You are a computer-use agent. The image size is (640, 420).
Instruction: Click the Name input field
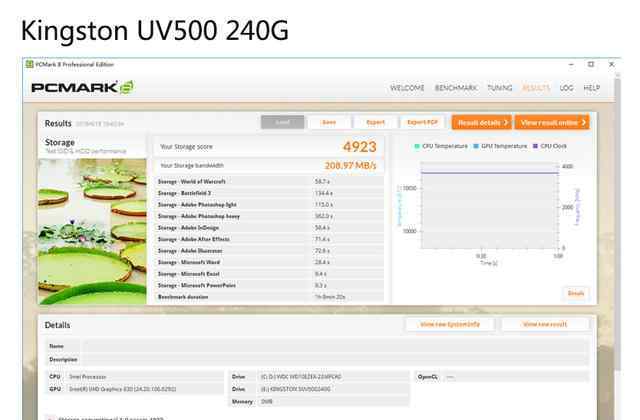tap(335, 346)
